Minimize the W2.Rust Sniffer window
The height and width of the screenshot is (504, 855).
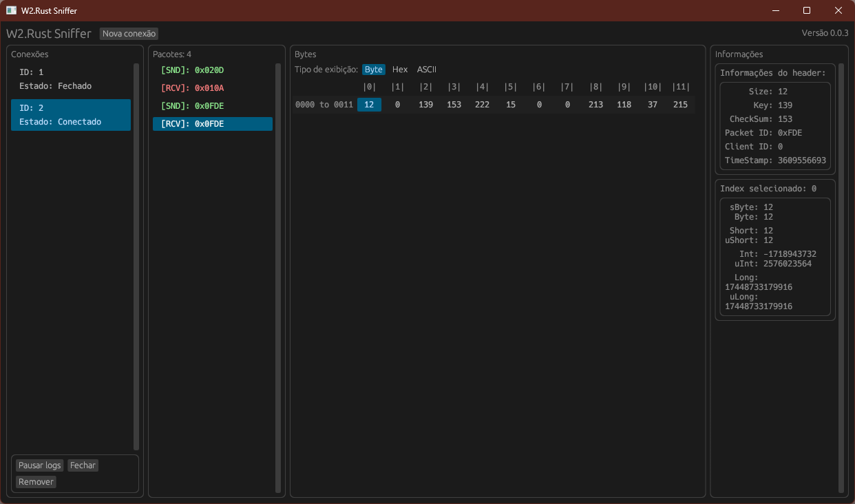[776, 10]
